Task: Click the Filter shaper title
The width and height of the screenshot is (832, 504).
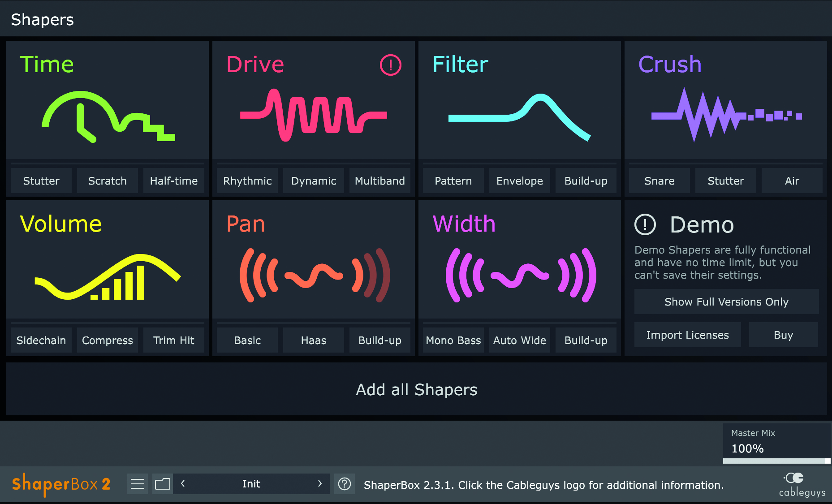Action: tap(460, 65)
